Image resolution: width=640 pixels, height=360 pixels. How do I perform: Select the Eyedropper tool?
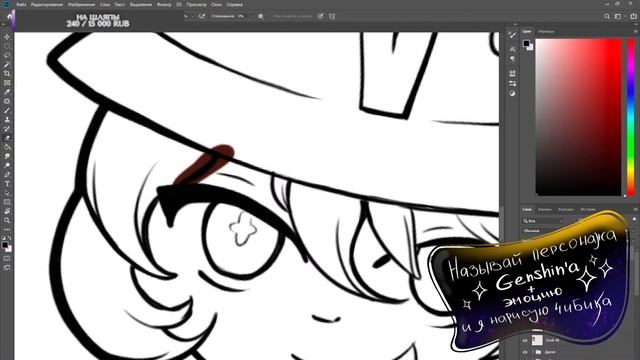point(7,92)
